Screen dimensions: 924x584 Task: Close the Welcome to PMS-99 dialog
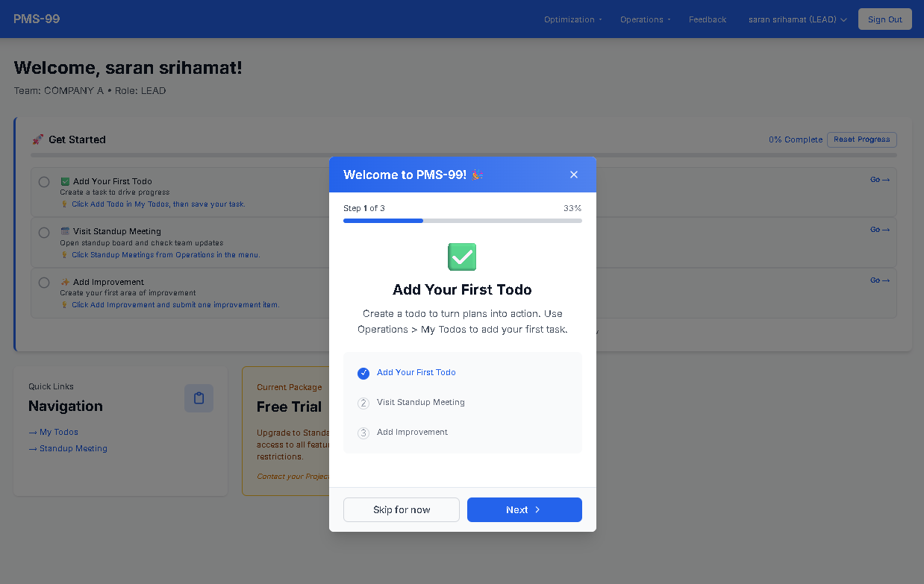point(573,175)
